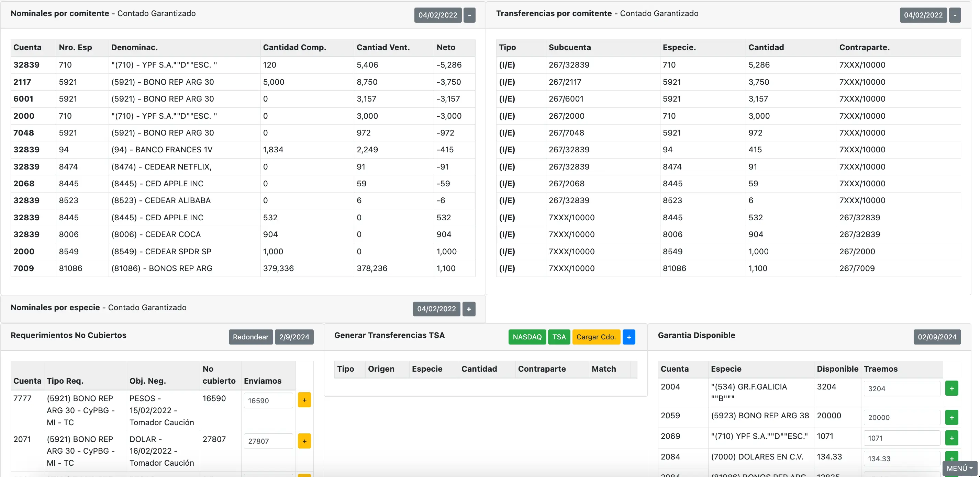This screenshot has height=477, width=980.
Task: Open the MENÚ dropdown
Action: [x=959, y=468]
